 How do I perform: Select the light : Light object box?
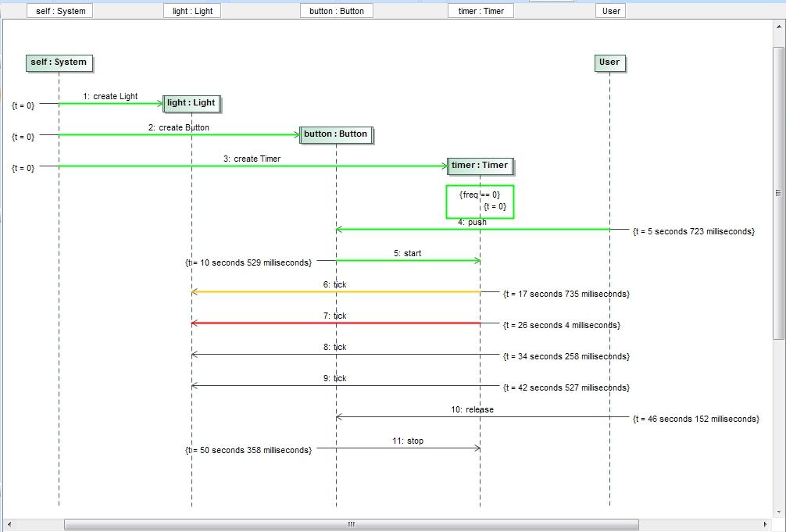click(191, 102)
